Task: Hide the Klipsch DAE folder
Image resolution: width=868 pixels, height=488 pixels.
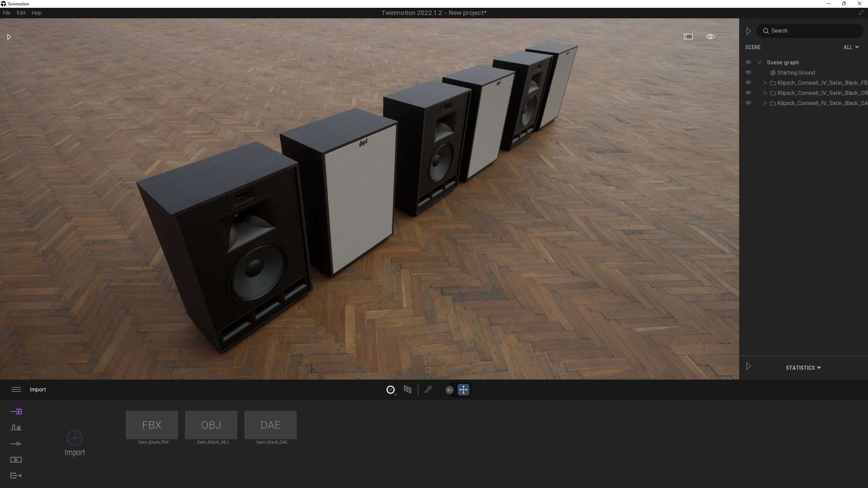Action: pyautogui.click(x=748, y=103)
